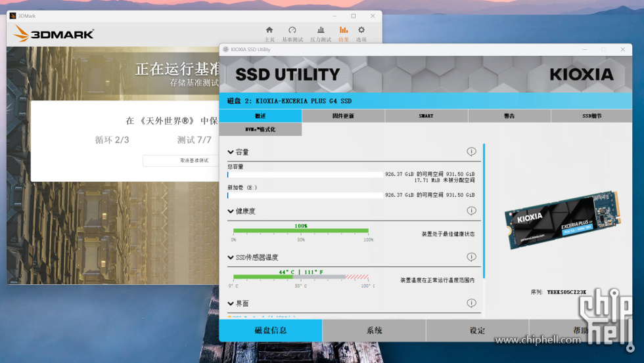
Task: Cancel the benchmark with 取消基准测试 button
Action: point(195,160)
